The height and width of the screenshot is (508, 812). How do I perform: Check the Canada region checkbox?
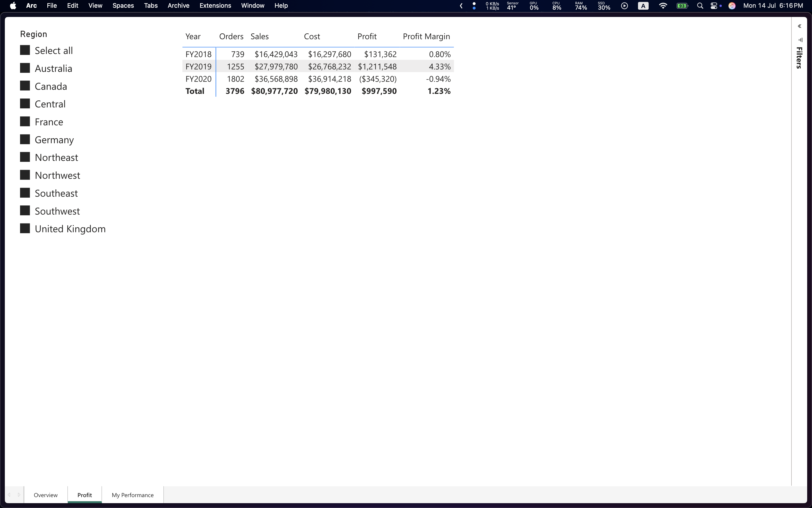coord(25,86)
